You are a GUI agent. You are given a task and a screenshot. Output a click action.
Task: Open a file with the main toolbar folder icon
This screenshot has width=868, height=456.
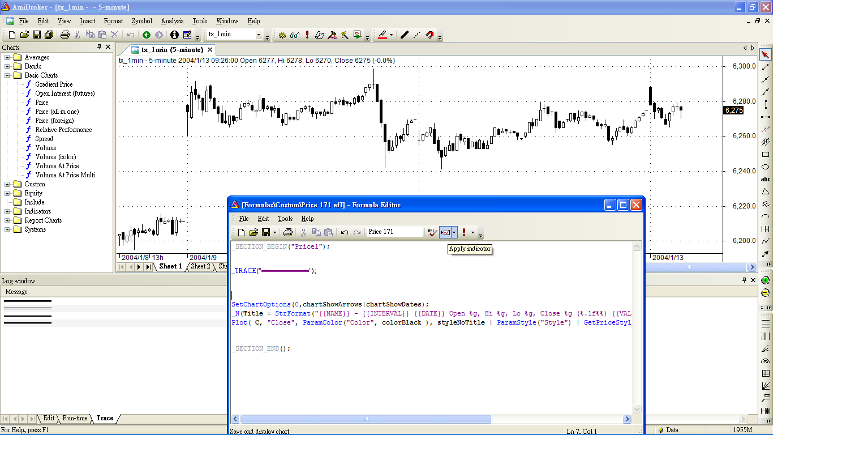[24, 35]
